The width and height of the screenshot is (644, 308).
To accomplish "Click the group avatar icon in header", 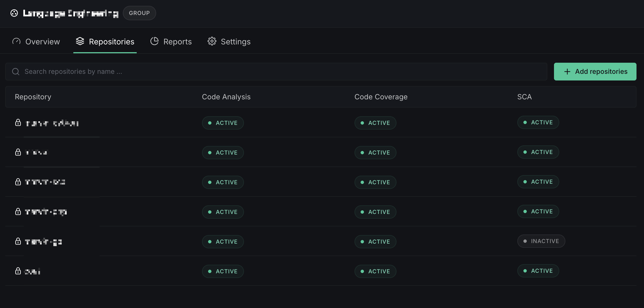I will click(14, 13).
